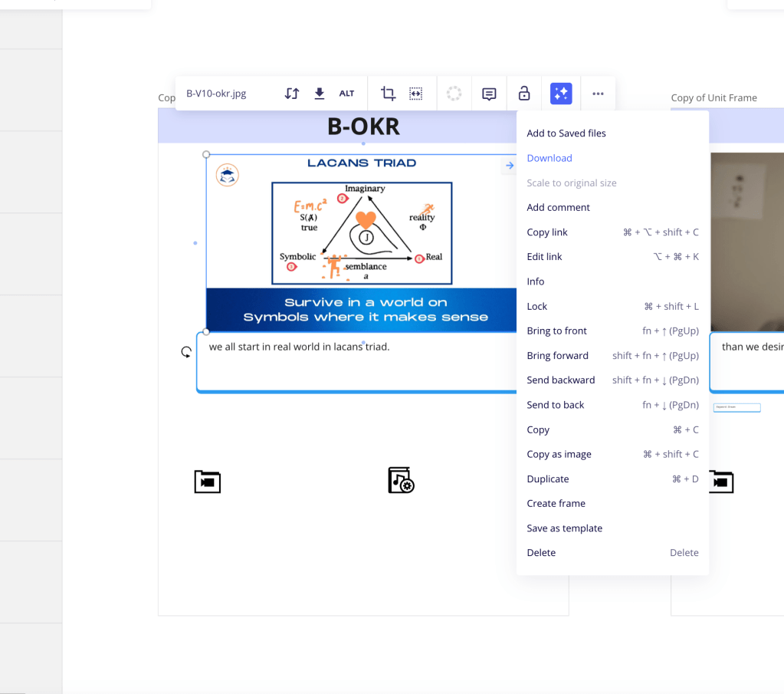Viewport: 784px width, 694px height.
Task: Select Delete in the context menu
Action: (612, 552)
